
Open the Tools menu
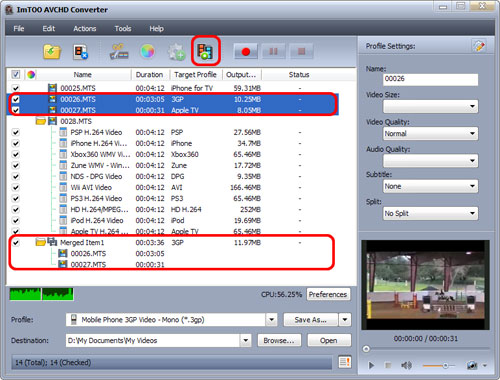click(x=123, y=28)
